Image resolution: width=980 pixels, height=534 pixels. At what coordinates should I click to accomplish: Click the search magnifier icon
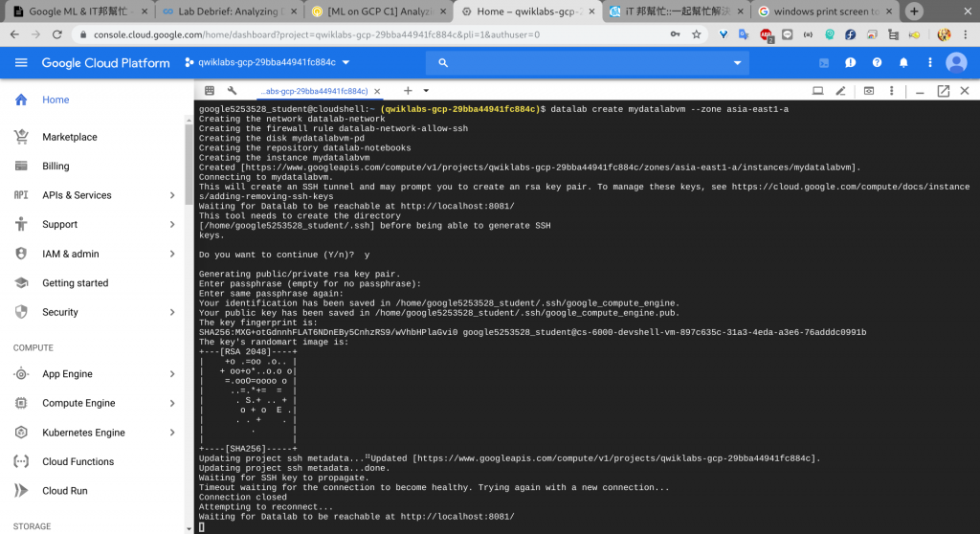pyautogui.click(x=443, y=62)
